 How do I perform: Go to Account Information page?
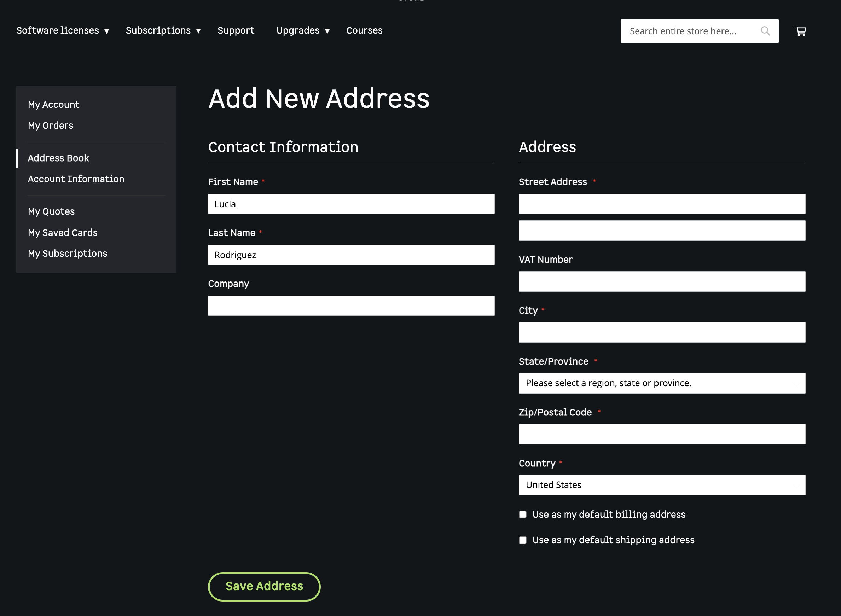[76, 179]
